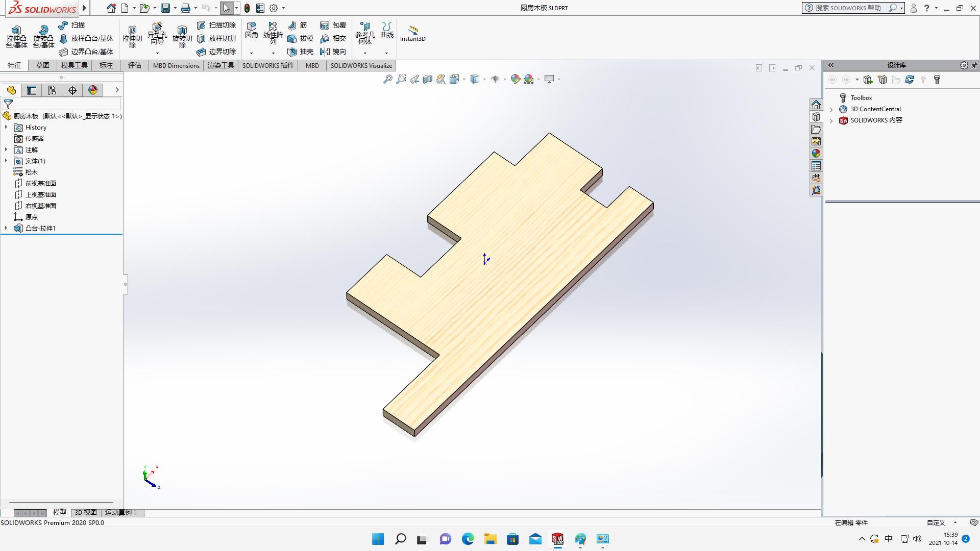Switch to the 草图 sketch tab
This screenshot has height=551, width=980.
(x=43, y=65)
